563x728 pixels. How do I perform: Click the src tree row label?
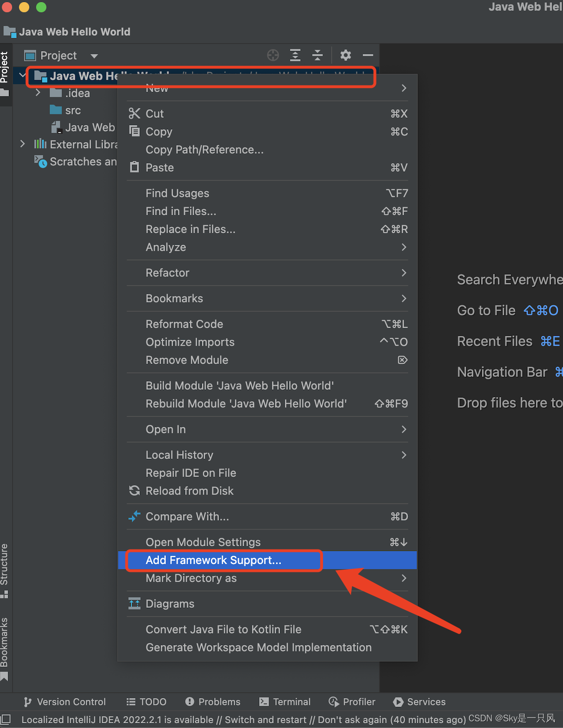point(73,110)
